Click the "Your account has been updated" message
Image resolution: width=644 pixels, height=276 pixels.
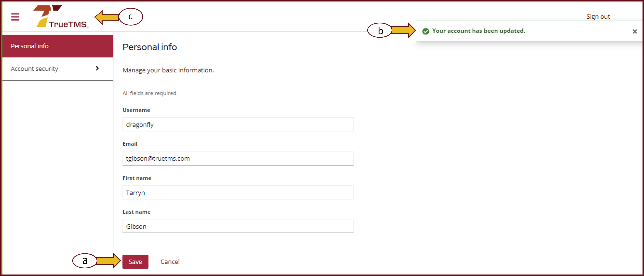[479, 31]
